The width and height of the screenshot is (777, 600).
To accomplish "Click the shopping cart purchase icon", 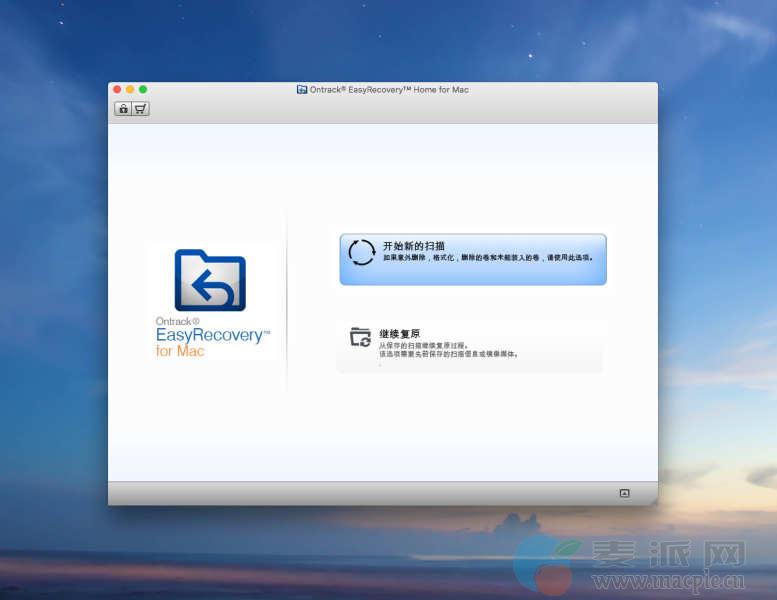I will (140, 108).
